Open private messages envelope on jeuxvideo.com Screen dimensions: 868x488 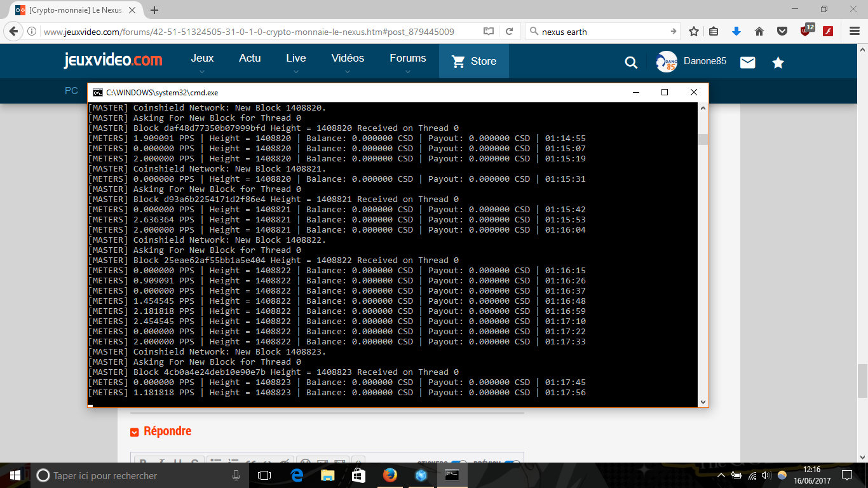pos(748,62)
